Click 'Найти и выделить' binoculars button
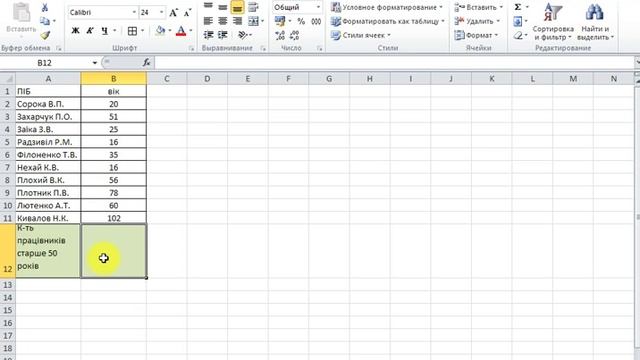Viewport: 640px width, 360px height. (x=595, y=21)
